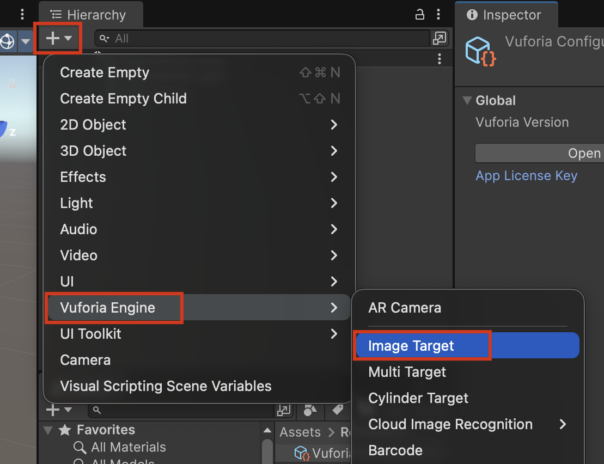Screen dimensions: 604x464
Task: Open the Hierarchy panel kebab menu
Action: point(440,14)
